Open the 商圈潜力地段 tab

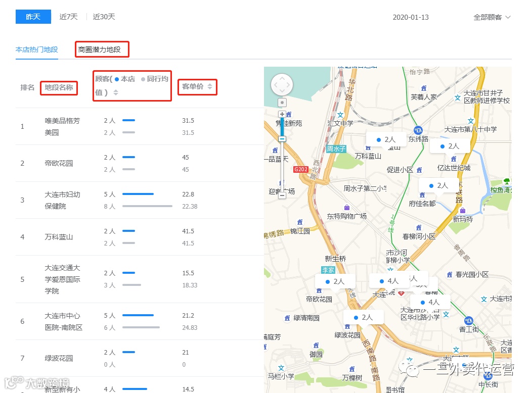point(100,50)
